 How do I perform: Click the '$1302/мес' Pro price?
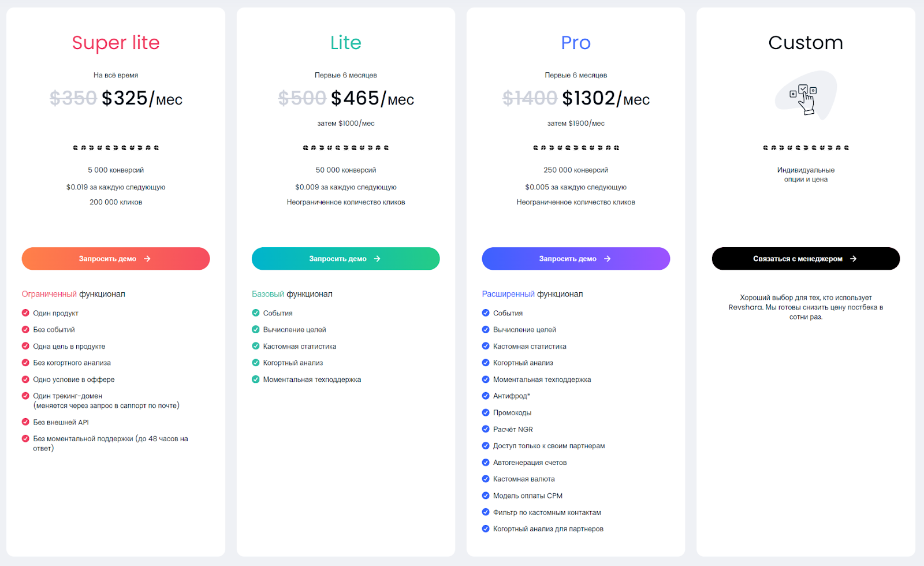tap(606, 99)
